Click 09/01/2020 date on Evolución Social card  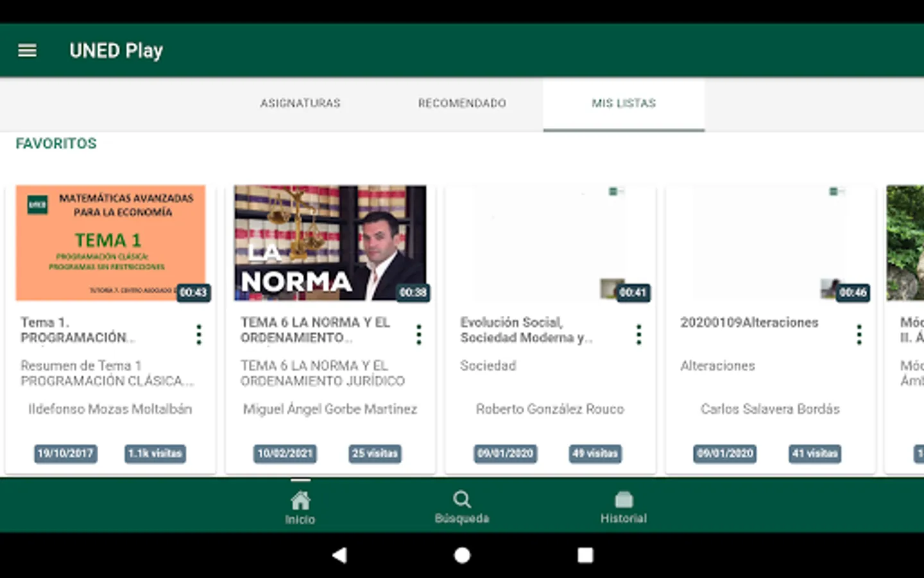tap(506, 453)
